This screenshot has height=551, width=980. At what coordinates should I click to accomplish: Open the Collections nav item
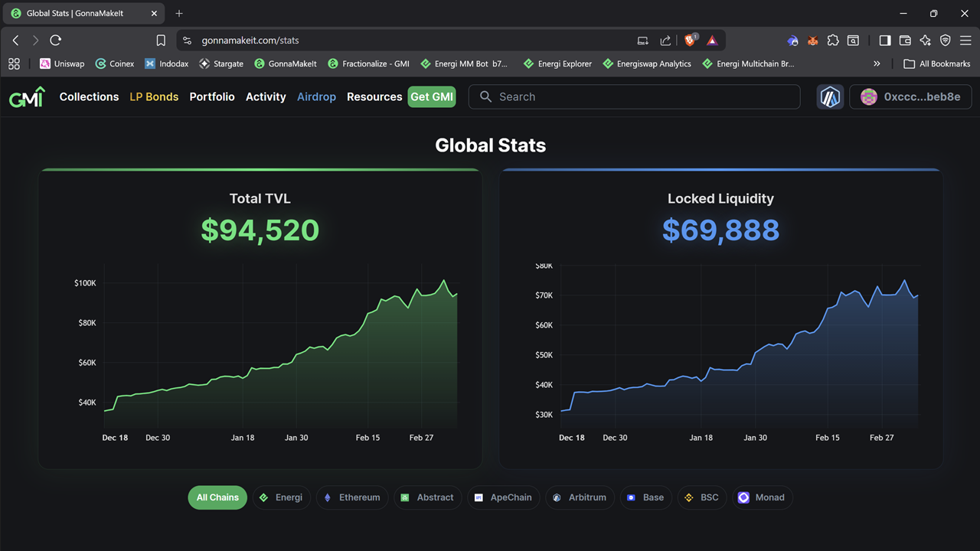[89, 97]
